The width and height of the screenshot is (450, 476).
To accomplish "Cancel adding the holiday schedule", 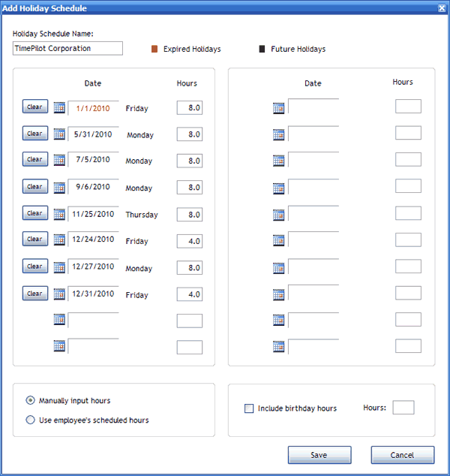I will (x=402, y=455).
